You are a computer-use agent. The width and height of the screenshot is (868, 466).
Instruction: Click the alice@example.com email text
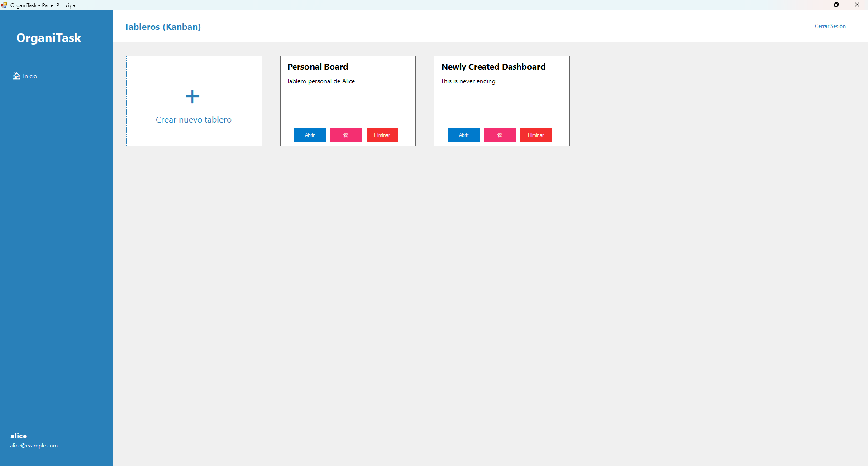click(x=33, y=445)
